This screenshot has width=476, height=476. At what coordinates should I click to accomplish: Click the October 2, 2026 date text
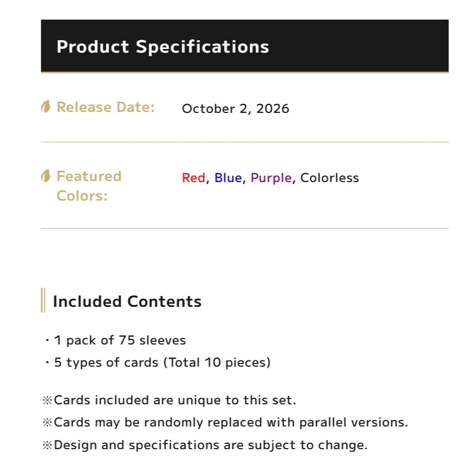236,109
